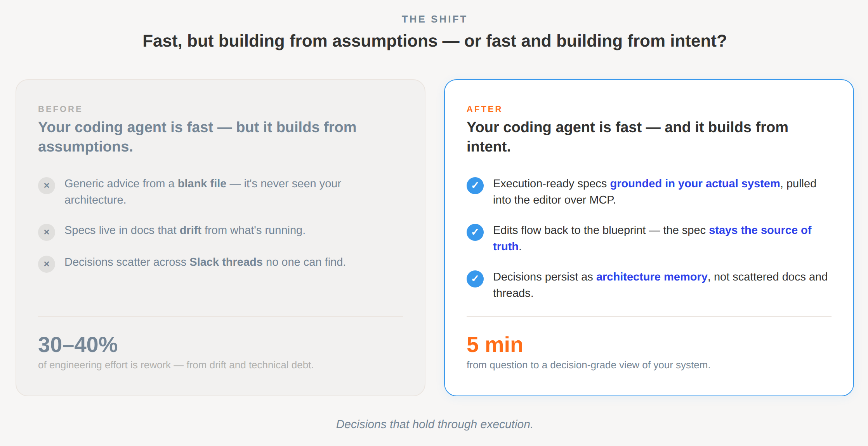Screen dimensions: 868x446
Task: Click the X icon next to drifting specs
Action: (x=47, y=232)
